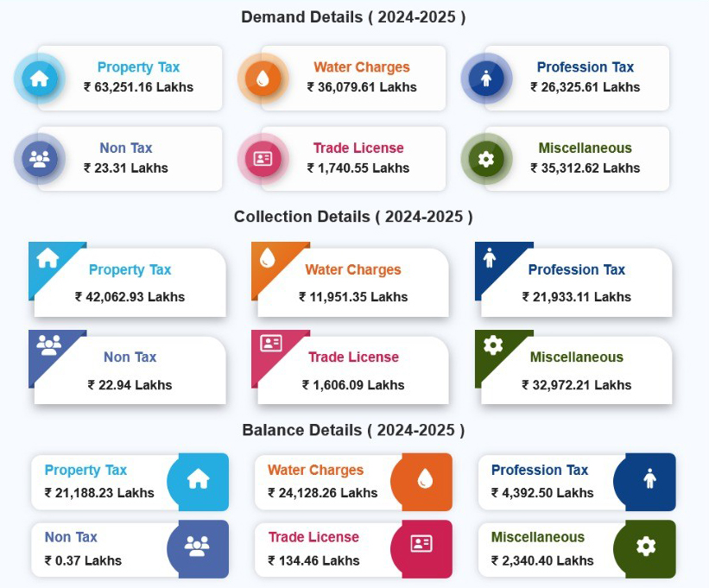Select the Balance Profession Tax label
This screenshot has width=709, height=588.
point(540,471)
